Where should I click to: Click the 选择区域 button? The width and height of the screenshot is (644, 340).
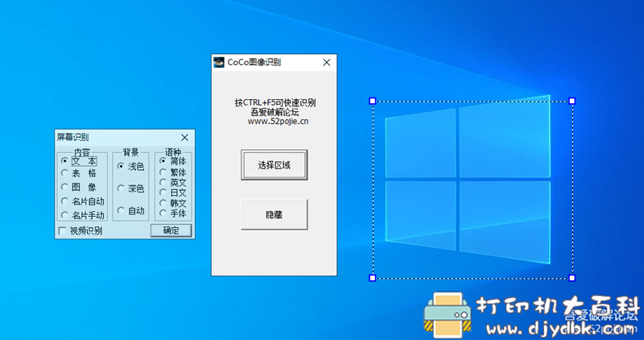point(274,165)
